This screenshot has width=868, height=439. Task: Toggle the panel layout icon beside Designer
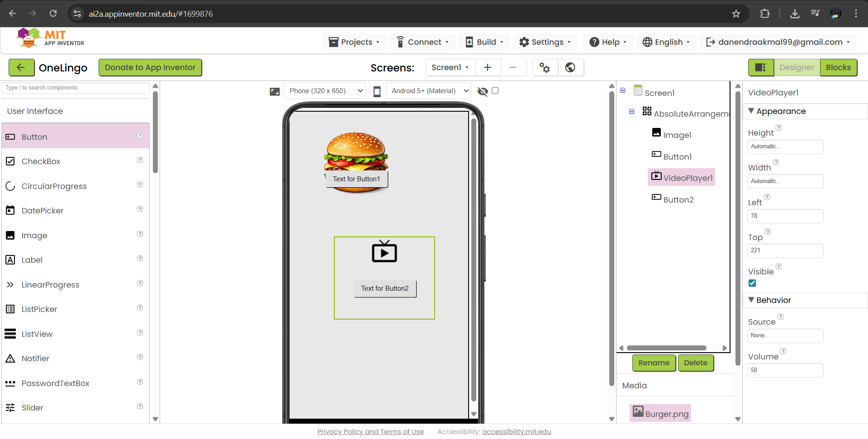click(x=760, y=67)
